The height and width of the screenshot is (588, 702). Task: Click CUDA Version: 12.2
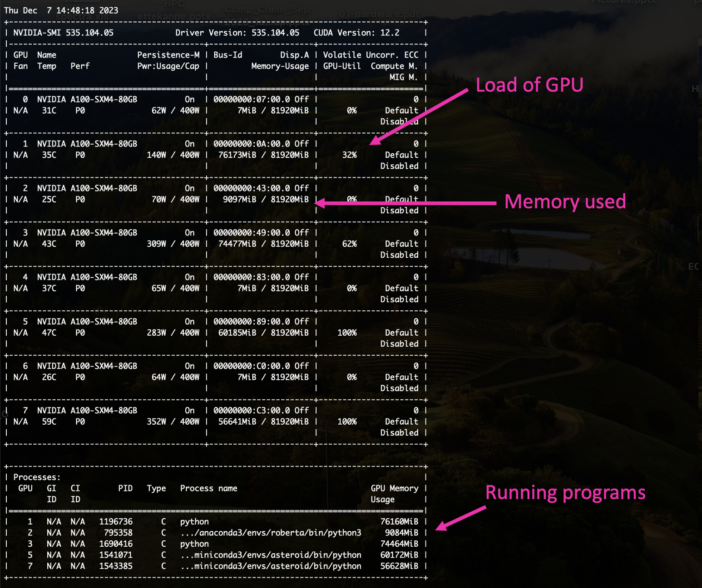tap(356, 33)
